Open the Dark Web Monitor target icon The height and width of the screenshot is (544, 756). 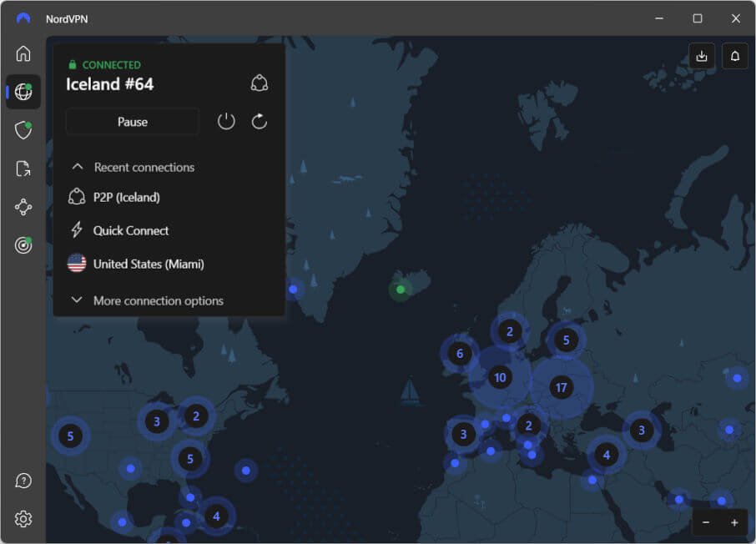(23, 245)
